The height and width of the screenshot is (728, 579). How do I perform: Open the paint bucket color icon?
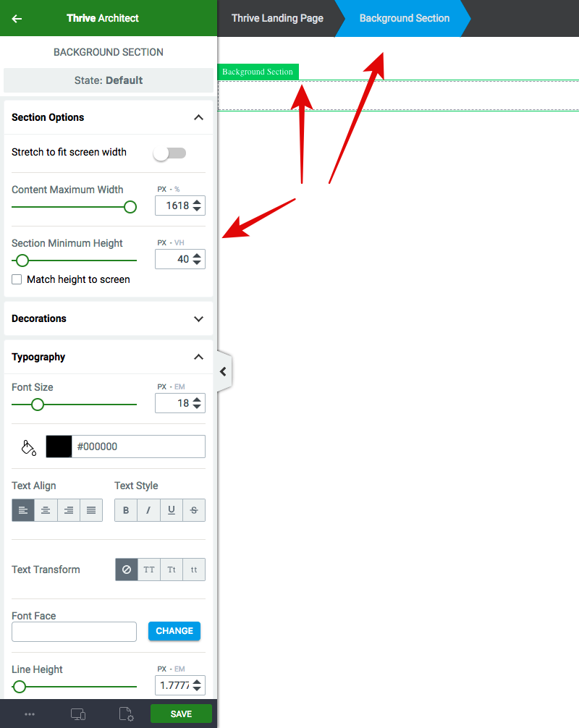[28, 447]
